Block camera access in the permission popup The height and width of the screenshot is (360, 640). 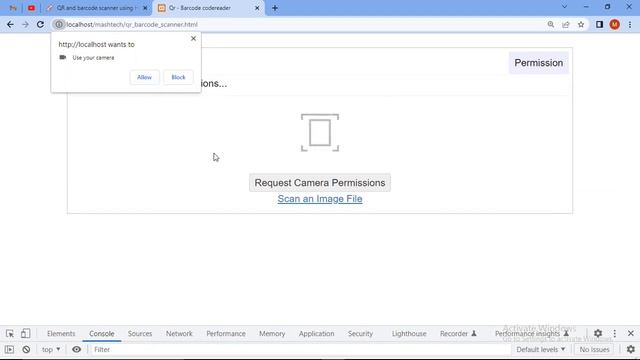pos(178,77)
